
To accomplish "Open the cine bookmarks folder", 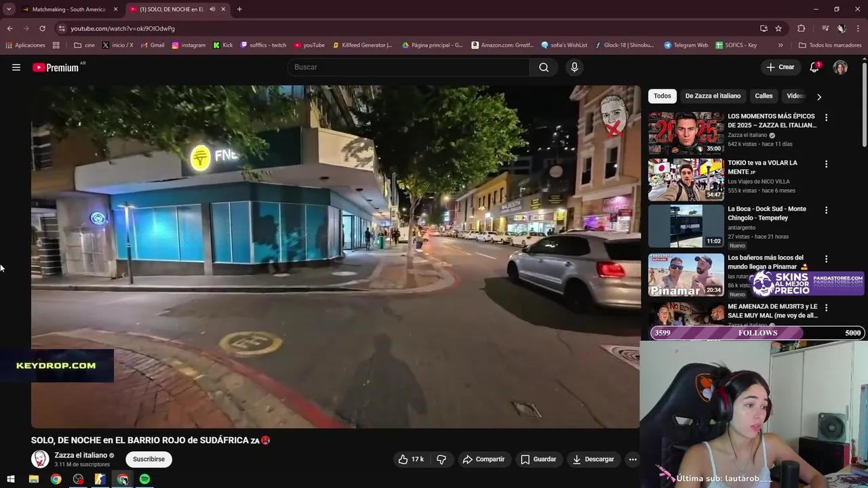I will (84, 45).
